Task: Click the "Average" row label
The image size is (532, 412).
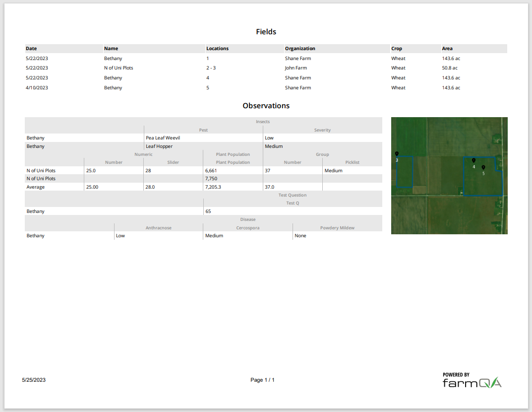Action: click(36, 187)
